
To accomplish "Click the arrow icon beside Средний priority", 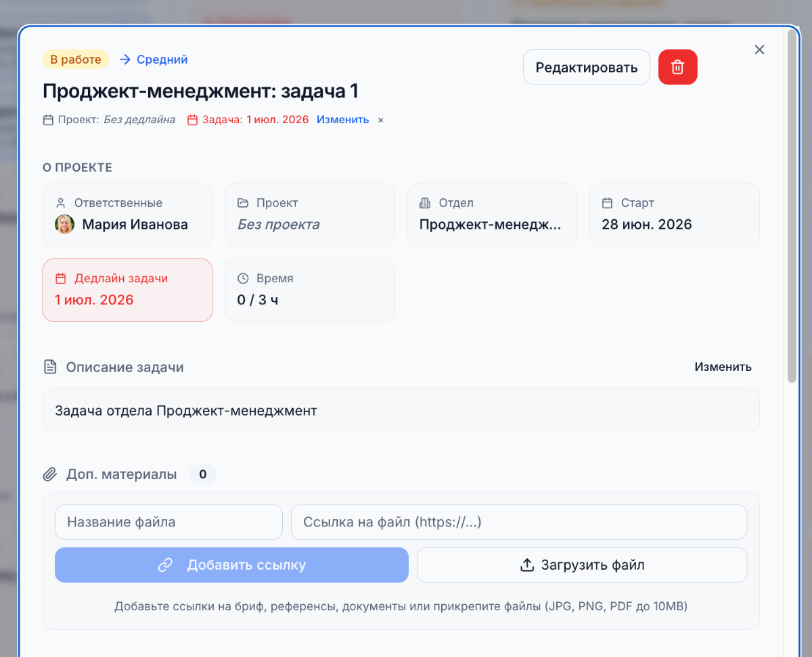I will click(125, 60).
